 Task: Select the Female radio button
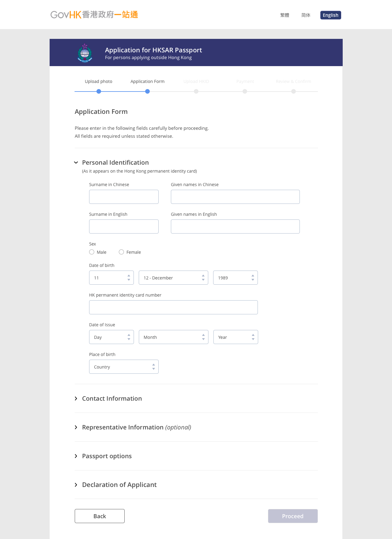tap(122, 252)
